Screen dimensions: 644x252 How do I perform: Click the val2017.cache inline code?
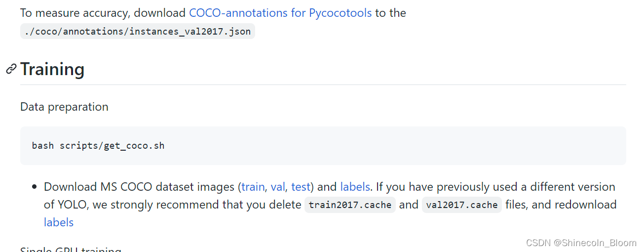(x=461, y=205)
